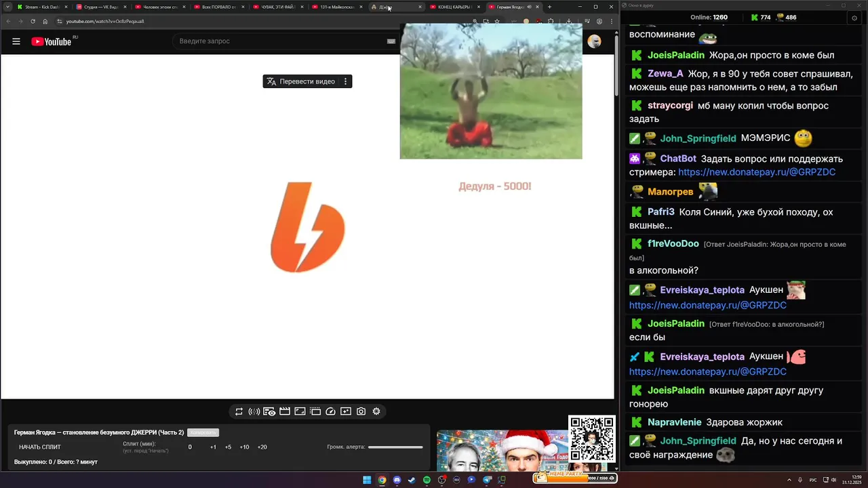
Task: Click the broadcast signal icon in bottom toolbar
Action: point(254,411)
